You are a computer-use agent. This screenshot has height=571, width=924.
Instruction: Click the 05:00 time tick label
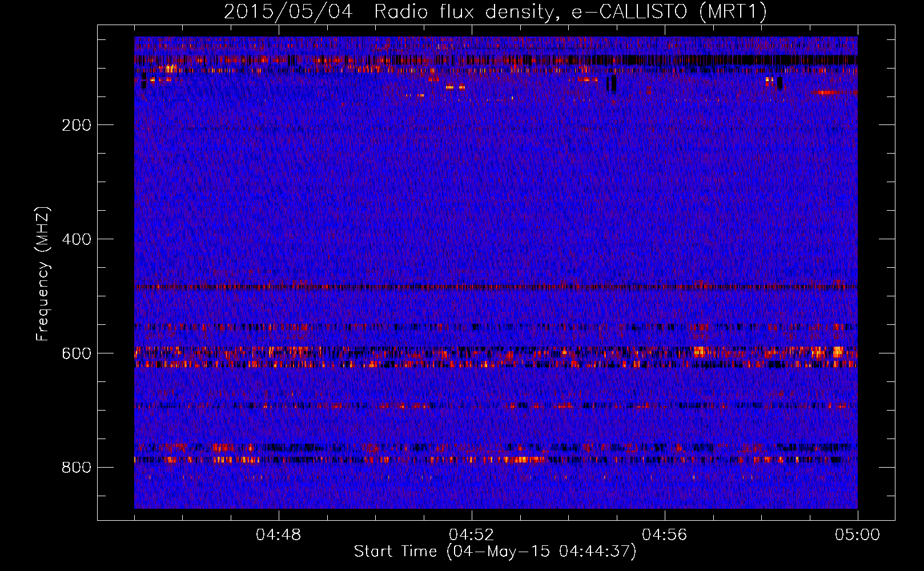tap(857, 535)
